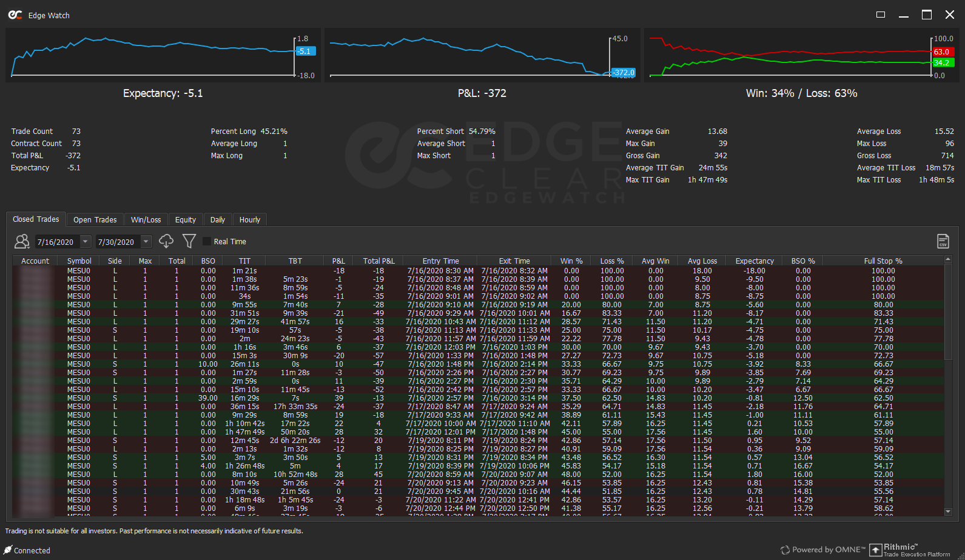Sort by the Exit Time column header

click(x=514, y=261)
